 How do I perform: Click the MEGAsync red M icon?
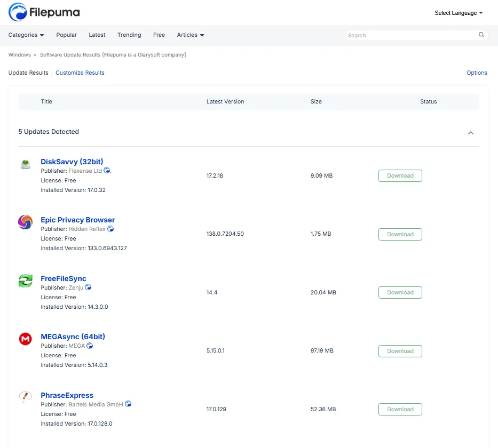[x=25, y=339]
